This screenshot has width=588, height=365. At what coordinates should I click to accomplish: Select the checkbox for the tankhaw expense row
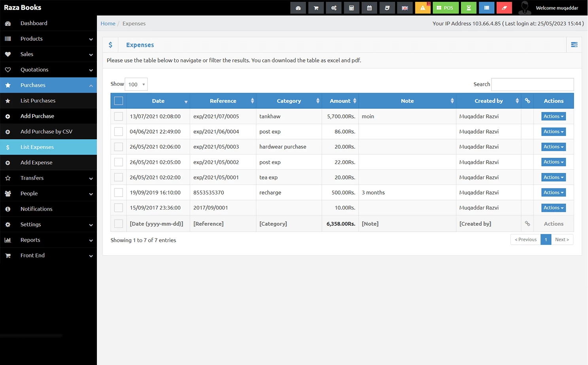[x=118, y=116]
